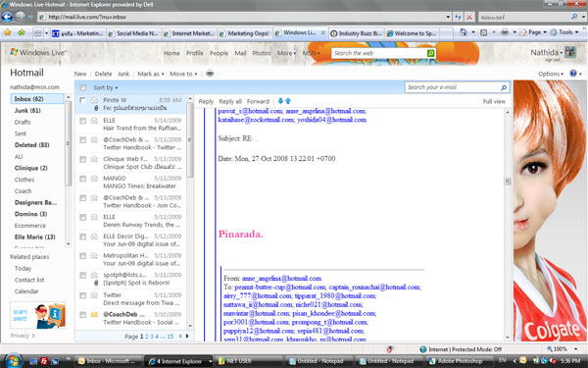The width and height of the screenshot is (588, 368).
Task: Open the Options dropdown
Action: pos(551,74)
